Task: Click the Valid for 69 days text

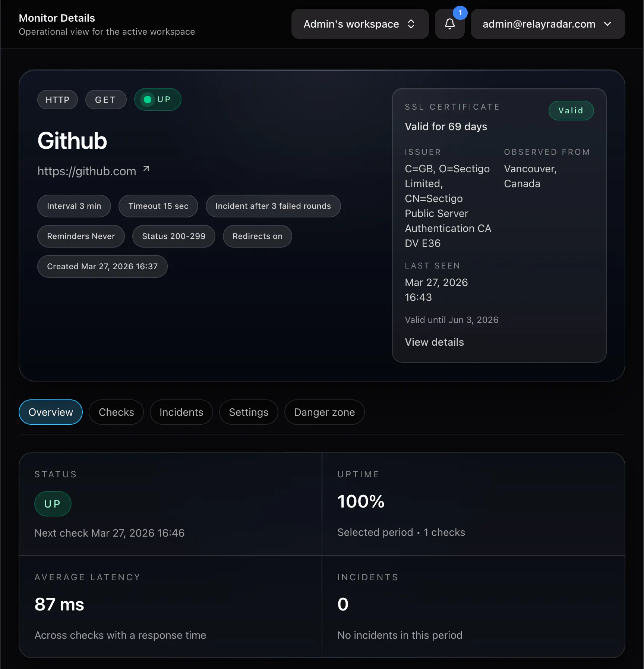Action: coord(446,127)
